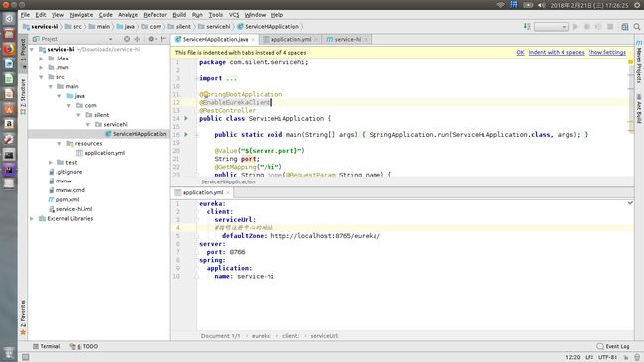This screenshot has width=644, height=362.
Task: Click serviceUrl in the YAML breadcrumb
Action: pos(324,336)
